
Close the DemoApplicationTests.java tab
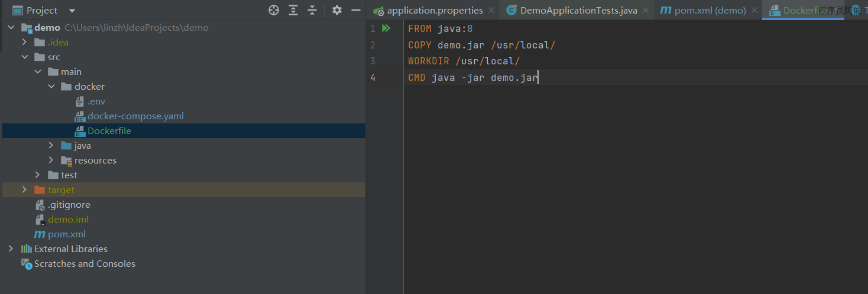(646, 11)
